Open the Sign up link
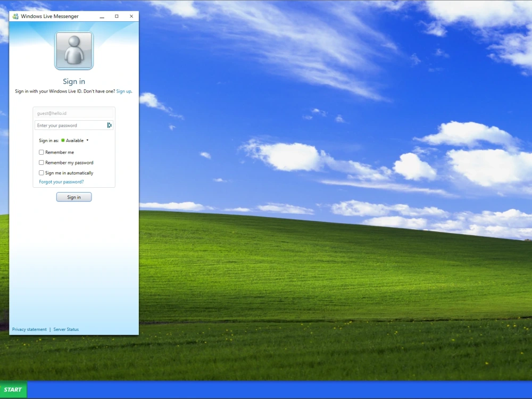The height and width of the screenshot is (399, 532). tap(123, 92)
